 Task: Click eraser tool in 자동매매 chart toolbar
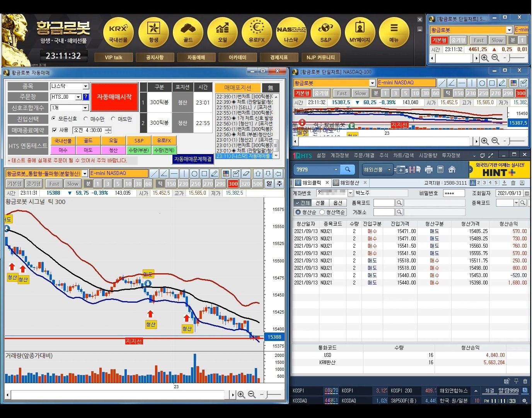click(x=246, y=173)
